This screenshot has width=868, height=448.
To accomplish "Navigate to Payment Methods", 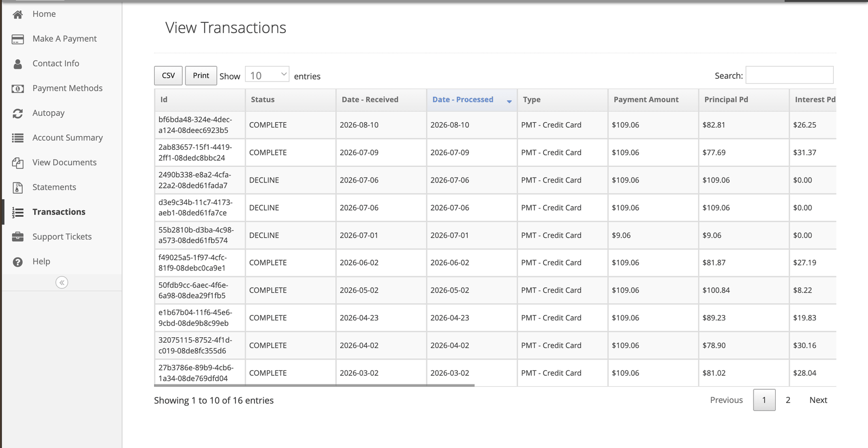I will point(67,89).
